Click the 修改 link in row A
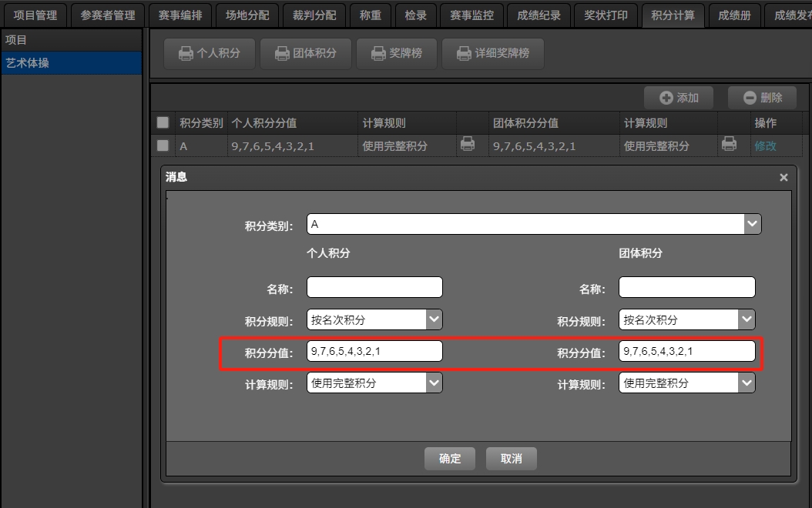The width and height of the screenshot is (812, 508). click(765, 145)
